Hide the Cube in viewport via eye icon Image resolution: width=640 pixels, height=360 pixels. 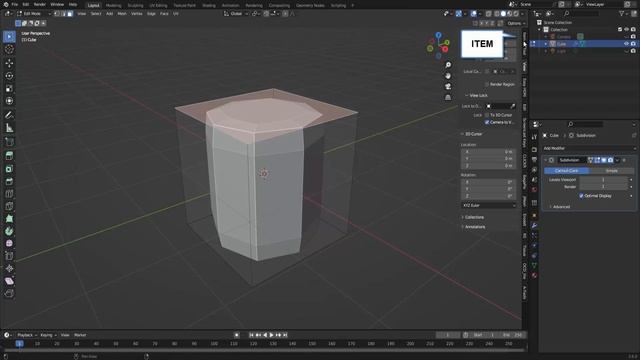(x=626, y=44)
